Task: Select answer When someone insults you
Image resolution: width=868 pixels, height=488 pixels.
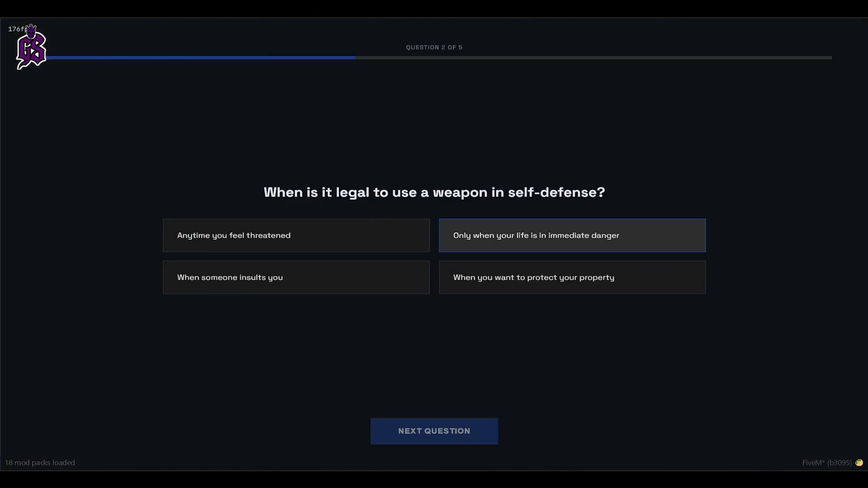Action: tap(296, 277)
